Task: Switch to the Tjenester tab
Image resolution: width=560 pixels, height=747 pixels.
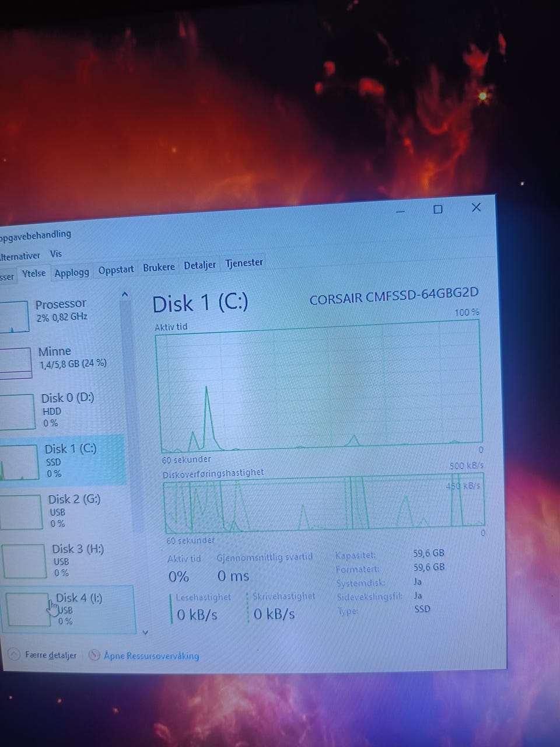Action: pos(244,263)
